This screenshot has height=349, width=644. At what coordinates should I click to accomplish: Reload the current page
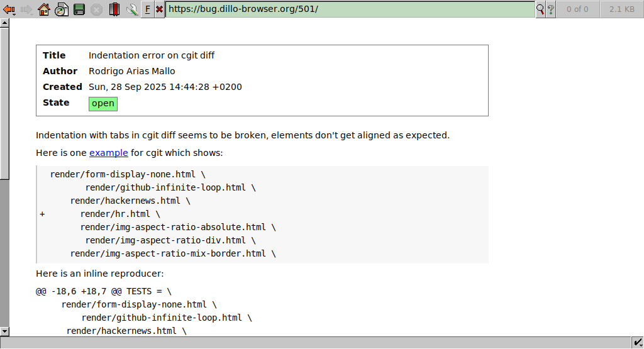[61, 9]
